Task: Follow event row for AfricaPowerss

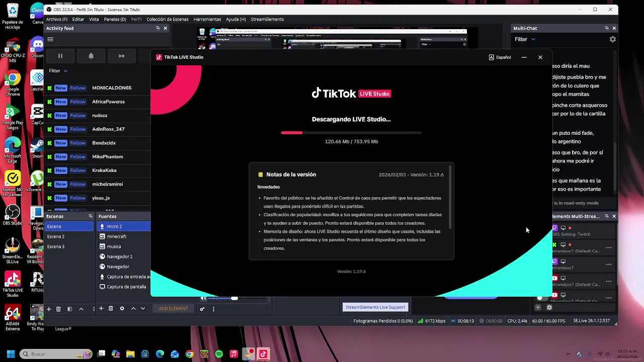Action: coord(97,102)
